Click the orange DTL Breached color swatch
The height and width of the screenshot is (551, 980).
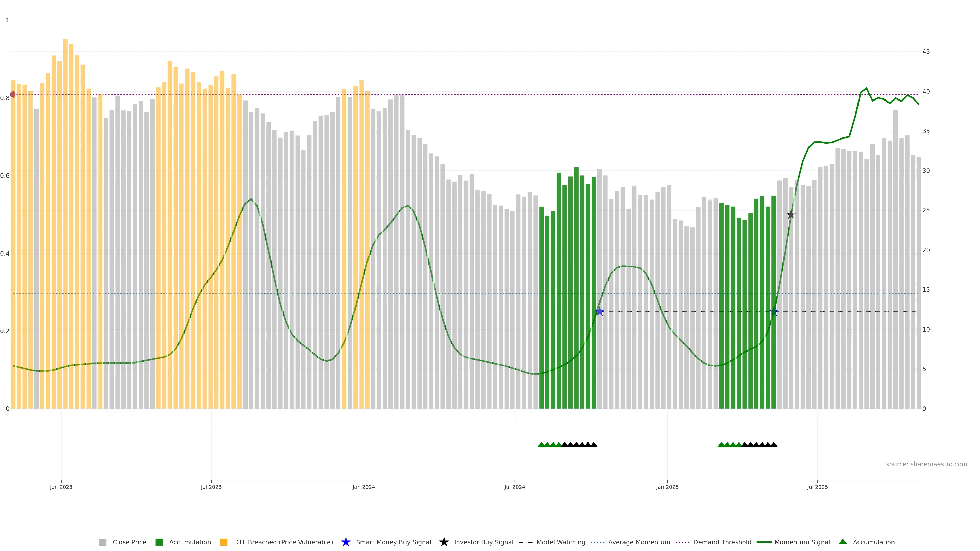224,542
